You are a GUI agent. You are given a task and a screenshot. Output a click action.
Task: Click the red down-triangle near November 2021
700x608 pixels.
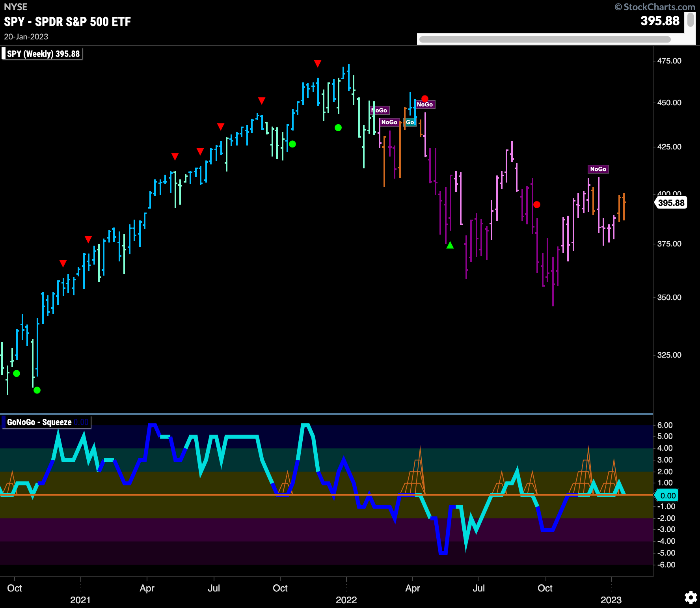[x=318, y=63]
